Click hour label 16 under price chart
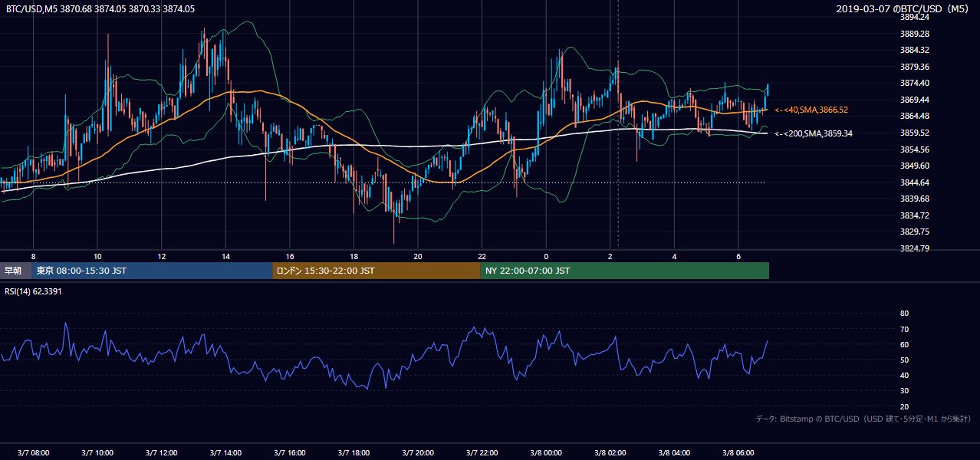980x460 pixels. (x=290, y=256)
